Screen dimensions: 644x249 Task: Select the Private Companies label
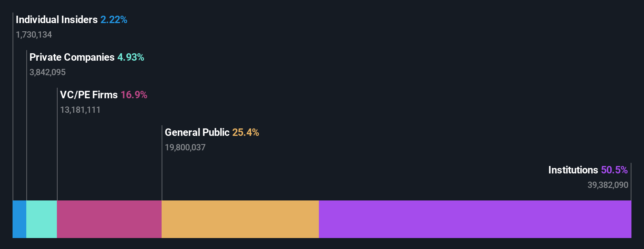click(72, 57)
